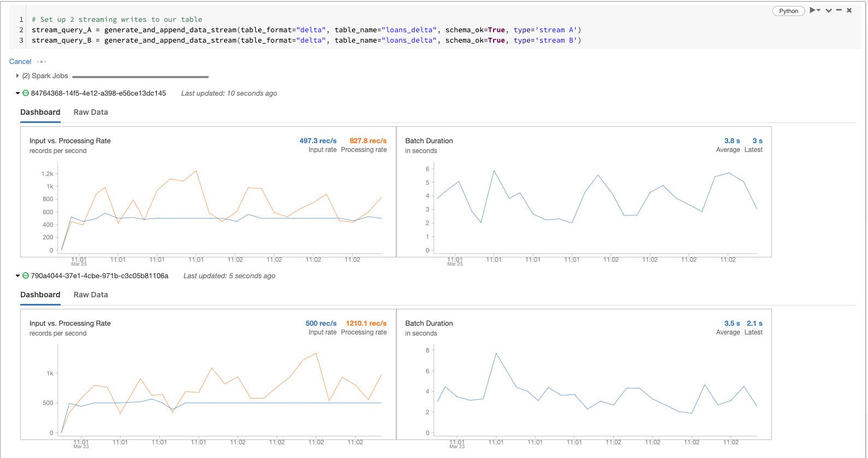Place cursor in stream_query_B code line
The image size is (868, 458).
[x=306, y=40]
